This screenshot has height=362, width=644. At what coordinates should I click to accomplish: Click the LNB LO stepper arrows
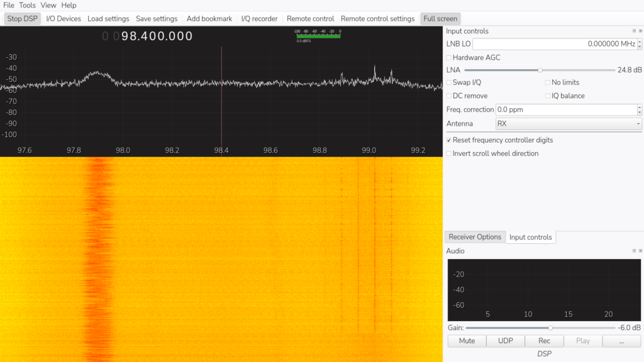click(x=640, y=44)
